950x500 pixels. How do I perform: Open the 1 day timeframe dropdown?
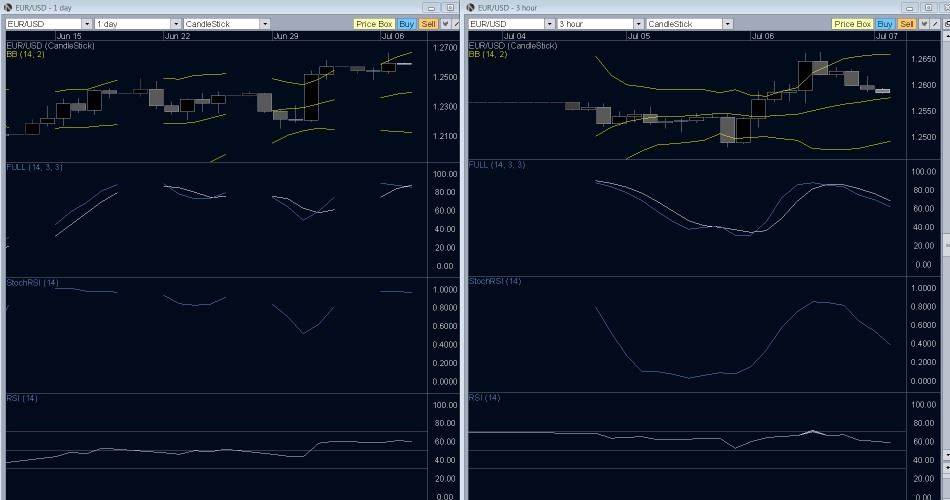click(x=176, y=24)
